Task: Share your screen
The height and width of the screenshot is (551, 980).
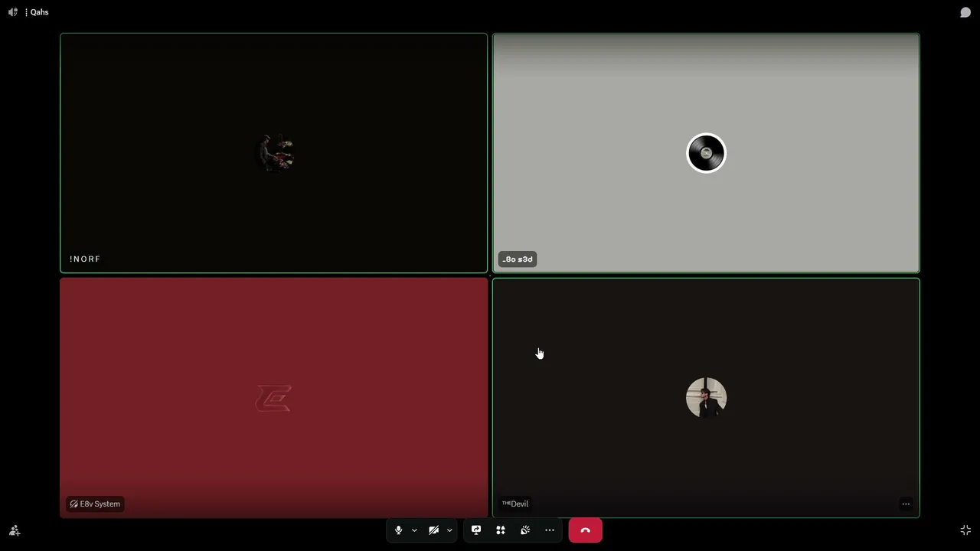Action: 476,530
